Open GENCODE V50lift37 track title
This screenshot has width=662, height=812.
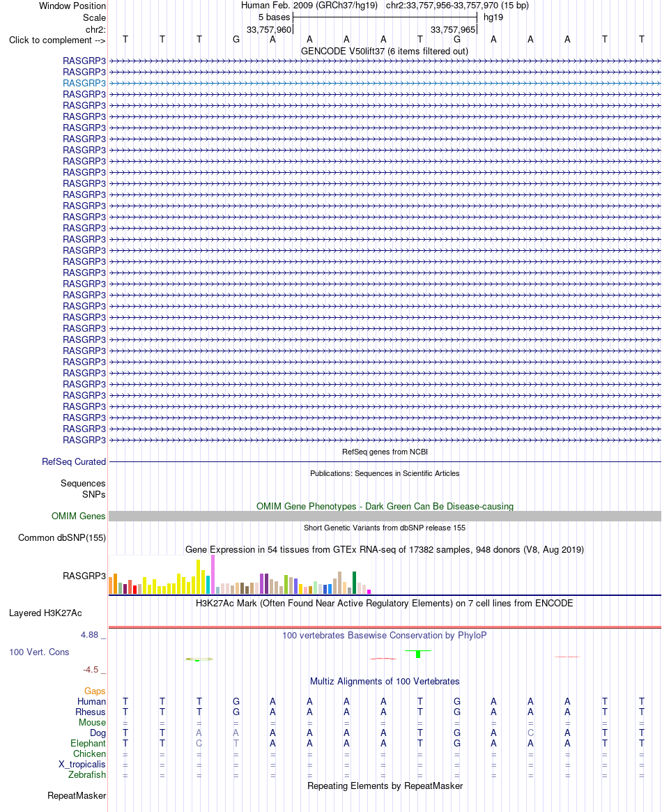click(x=385, y=52)
